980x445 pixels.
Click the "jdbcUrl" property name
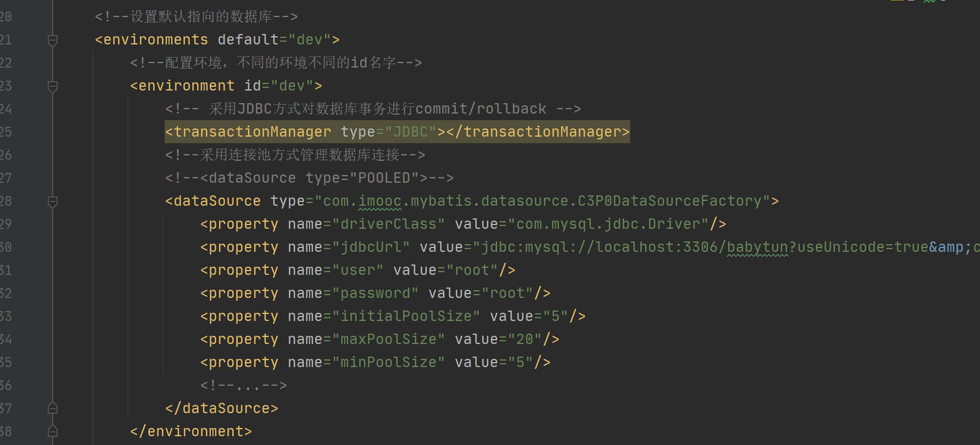[x=371, y=247]
